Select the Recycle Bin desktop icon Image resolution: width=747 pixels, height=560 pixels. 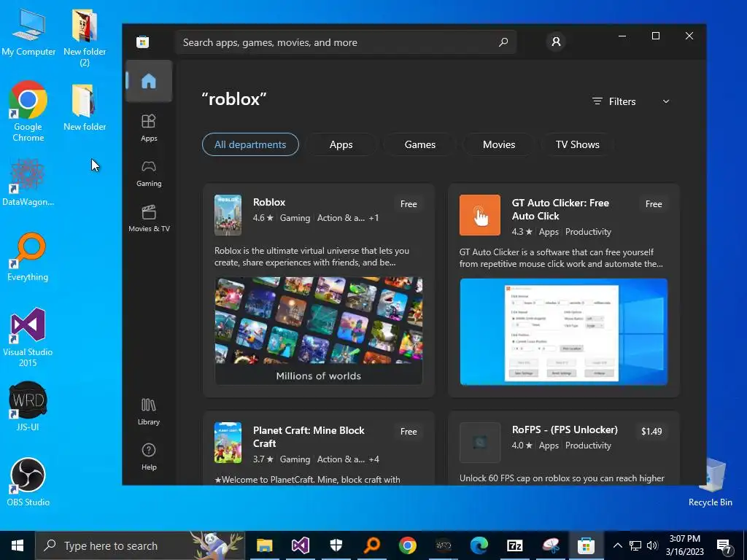(x=711, y=482)
